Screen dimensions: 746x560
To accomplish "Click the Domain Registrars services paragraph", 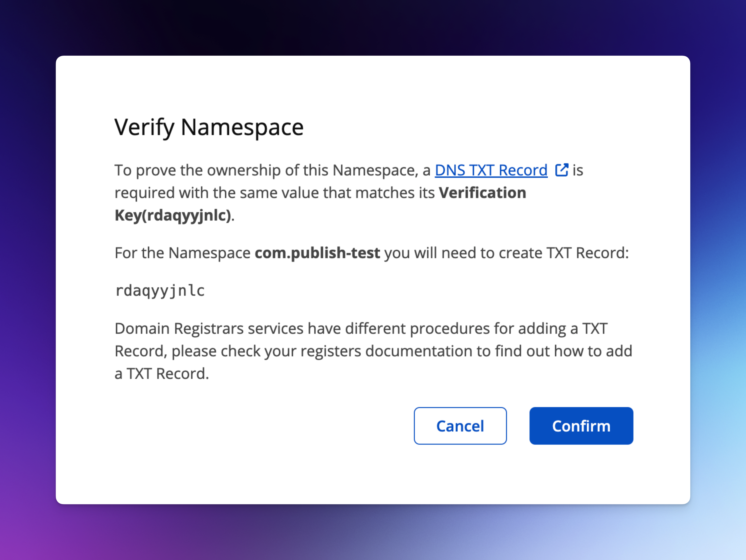I will (x=373, y=351).
